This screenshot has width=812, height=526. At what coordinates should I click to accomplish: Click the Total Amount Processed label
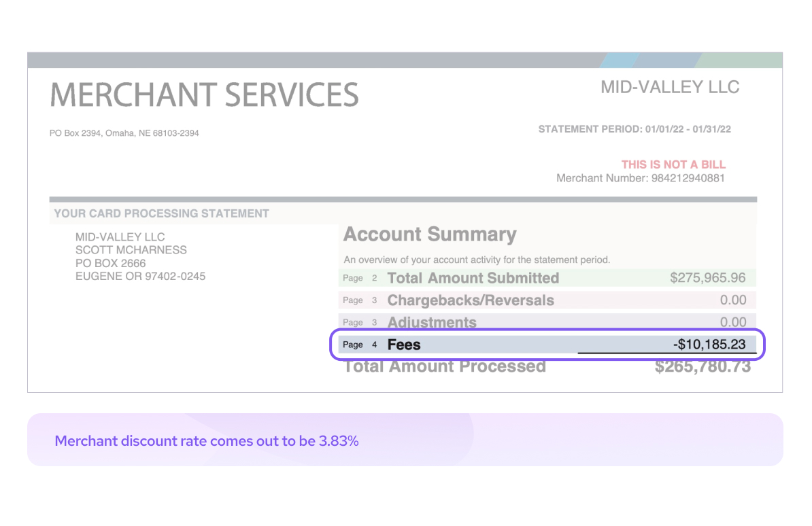click(444, 367)
